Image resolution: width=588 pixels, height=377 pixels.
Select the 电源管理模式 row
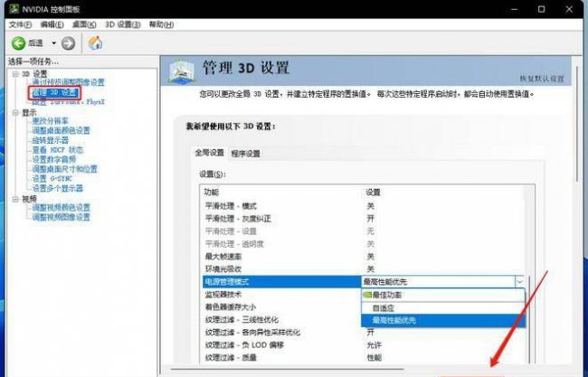pos(363,282)
